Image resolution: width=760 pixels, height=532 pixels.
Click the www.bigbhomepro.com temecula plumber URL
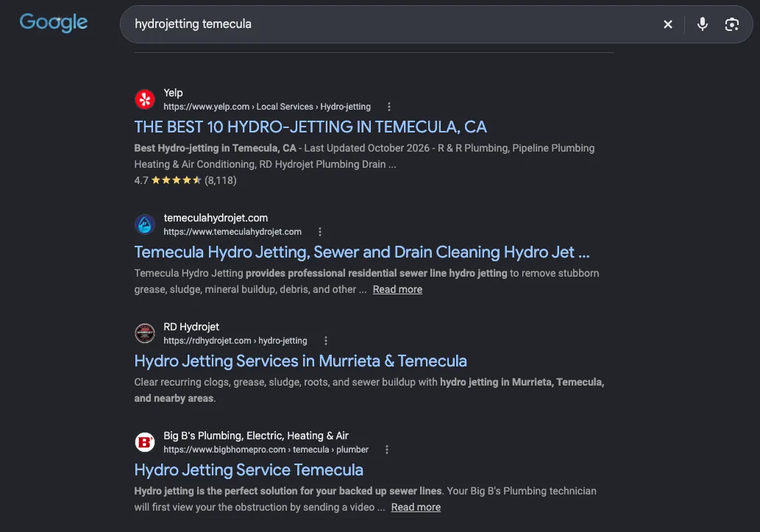(266, 450)
